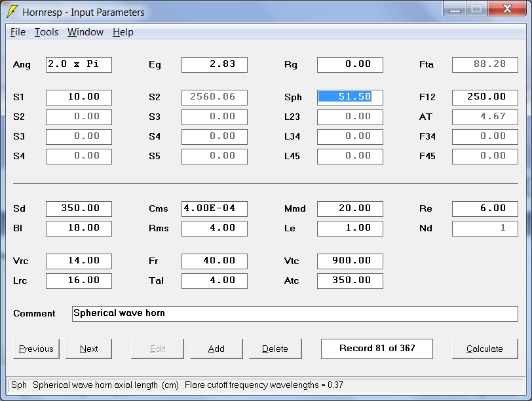Viewport: 532px width, 401px height.
Task: Click the Atc field showing 350.00
Action: coord(350,281)
